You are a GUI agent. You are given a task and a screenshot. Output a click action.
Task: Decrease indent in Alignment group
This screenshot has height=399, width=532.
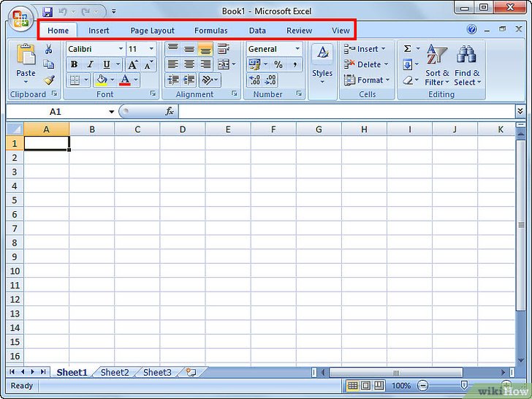point(173,80)
